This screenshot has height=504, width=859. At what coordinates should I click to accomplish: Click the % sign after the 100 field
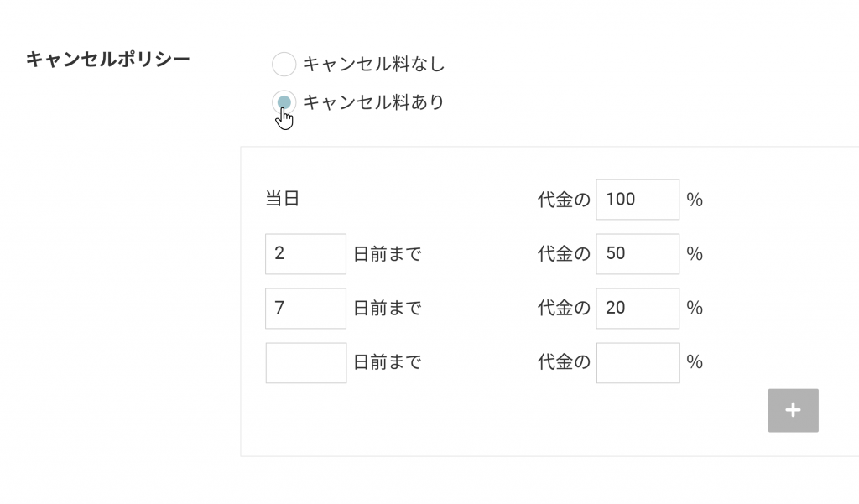point(695,200)
